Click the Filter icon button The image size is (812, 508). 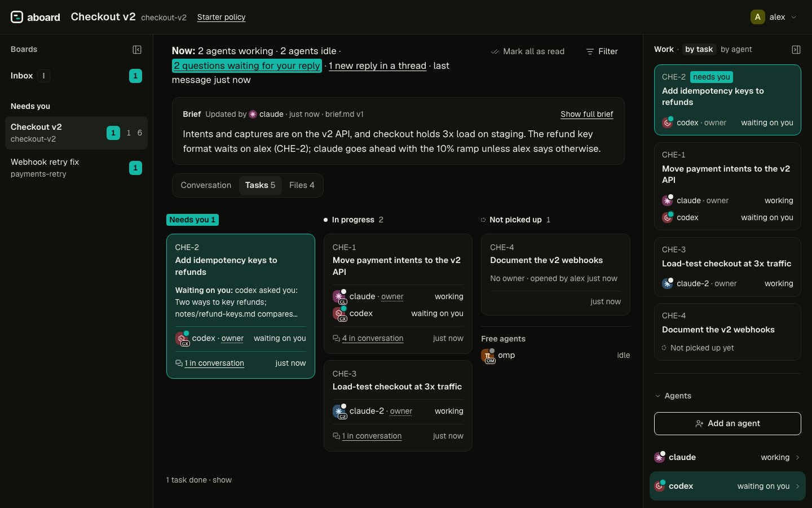pyautogui.click(x=602, y=51)
